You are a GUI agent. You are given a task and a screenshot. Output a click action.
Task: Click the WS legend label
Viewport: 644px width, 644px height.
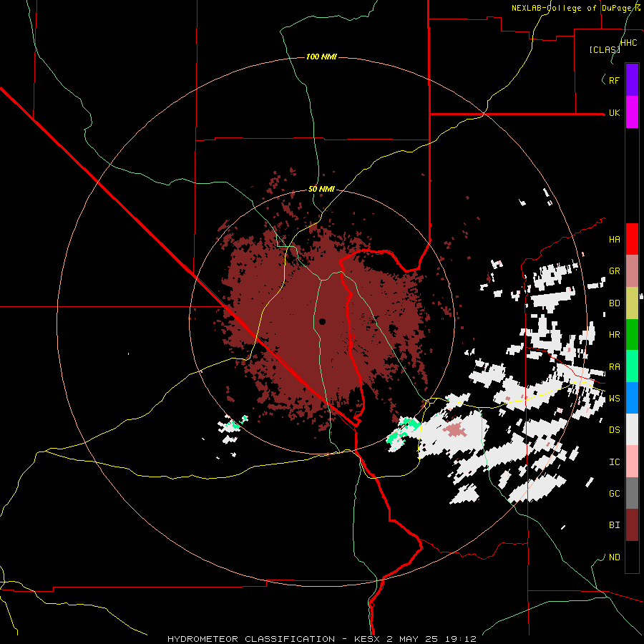point(614,399)
